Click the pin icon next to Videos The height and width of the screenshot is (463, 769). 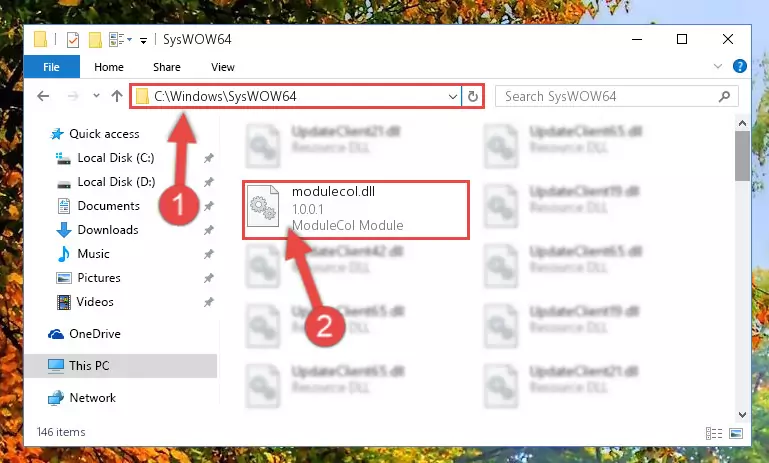point(209,302)
